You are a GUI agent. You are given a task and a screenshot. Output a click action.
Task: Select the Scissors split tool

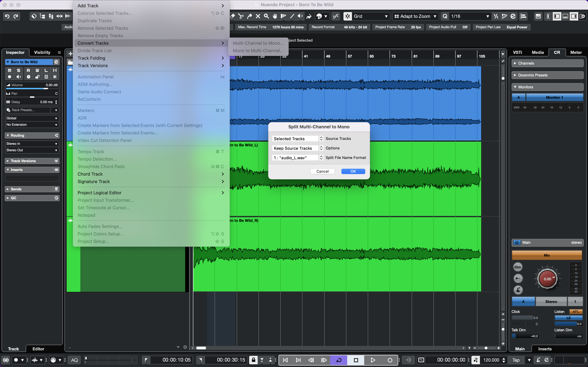point(241,16)
